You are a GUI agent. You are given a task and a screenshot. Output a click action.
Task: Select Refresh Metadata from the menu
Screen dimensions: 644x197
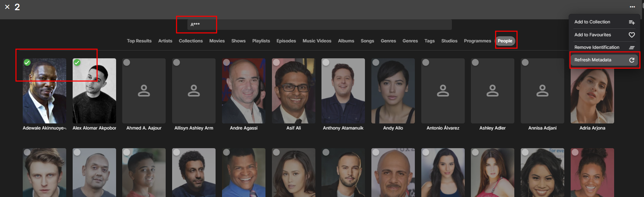point(604,60)
